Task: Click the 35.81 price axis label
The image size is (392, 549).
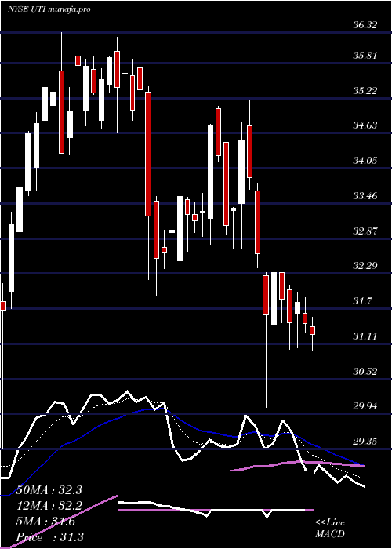Action: coord(365,56)
